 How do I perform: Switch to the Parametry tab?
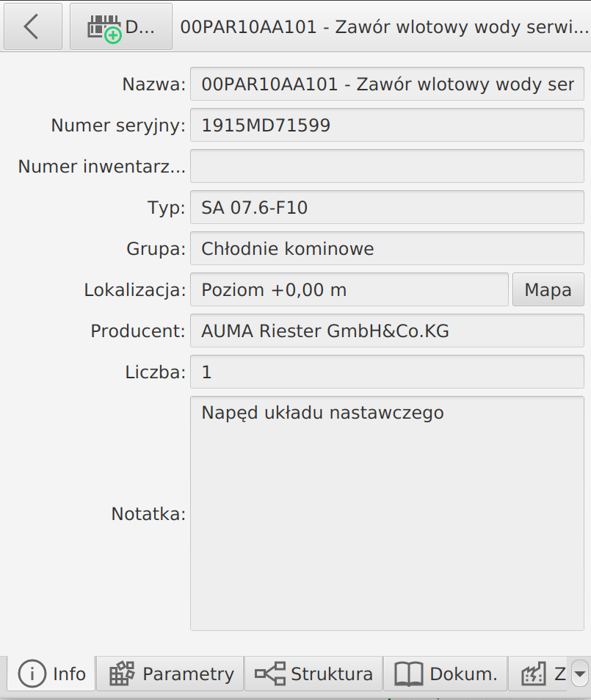170,674
